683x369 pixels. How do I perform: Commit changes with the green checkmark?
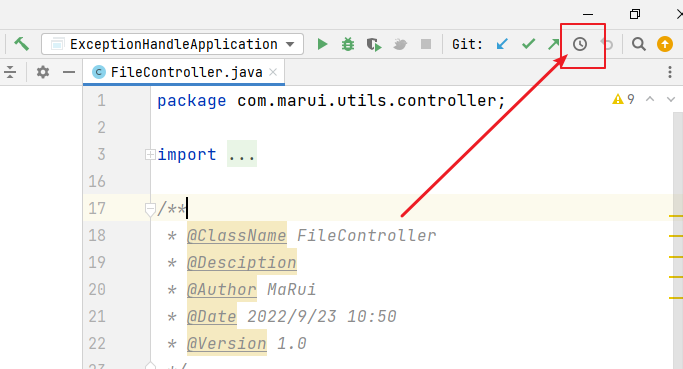(528, 44)
